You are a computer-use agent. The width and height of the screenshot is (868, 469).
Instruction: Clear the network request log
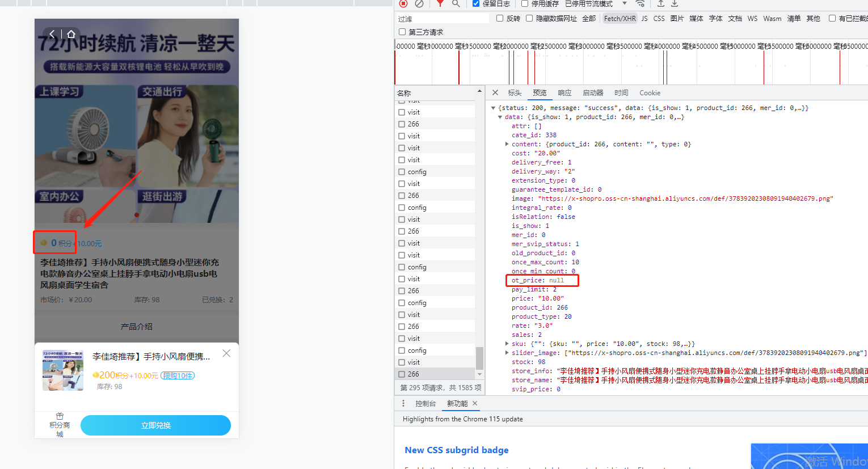coord(419,3)
